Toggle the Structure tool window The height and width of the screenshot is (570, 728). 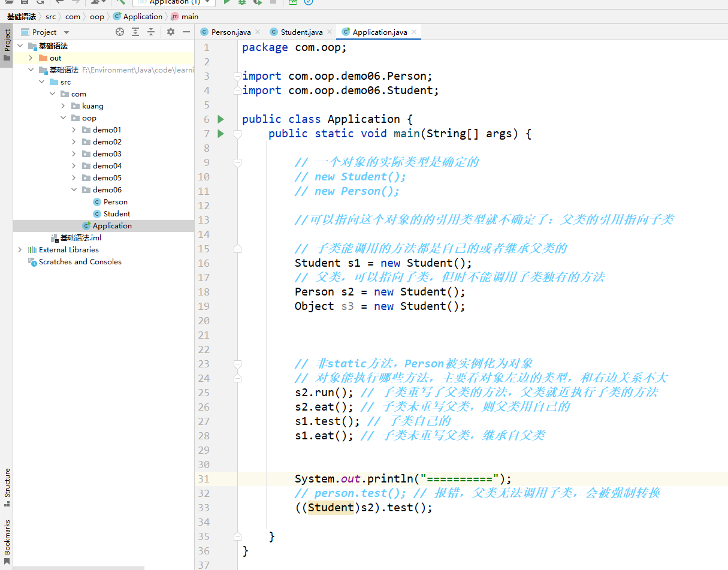click(x=7, y=487)
